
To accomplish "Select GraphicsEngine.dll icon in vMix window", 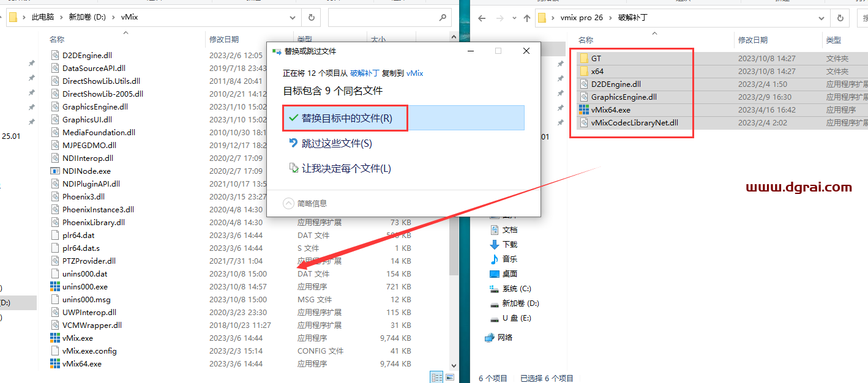I will click(x=55, y=106).
